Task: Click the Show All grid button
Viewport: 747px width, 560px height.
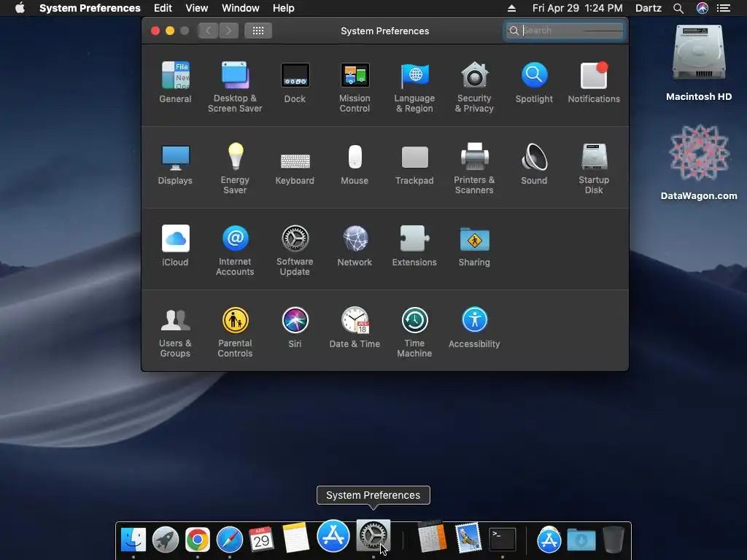Action: pos(258,31)
